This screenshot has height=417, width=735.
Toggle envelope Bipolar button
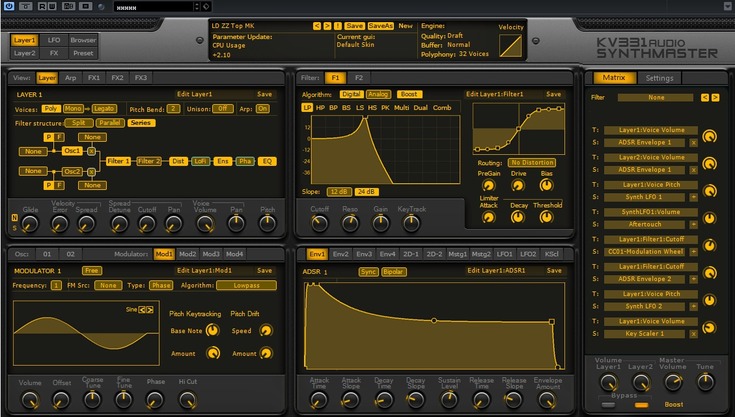[x=393, y=272]
